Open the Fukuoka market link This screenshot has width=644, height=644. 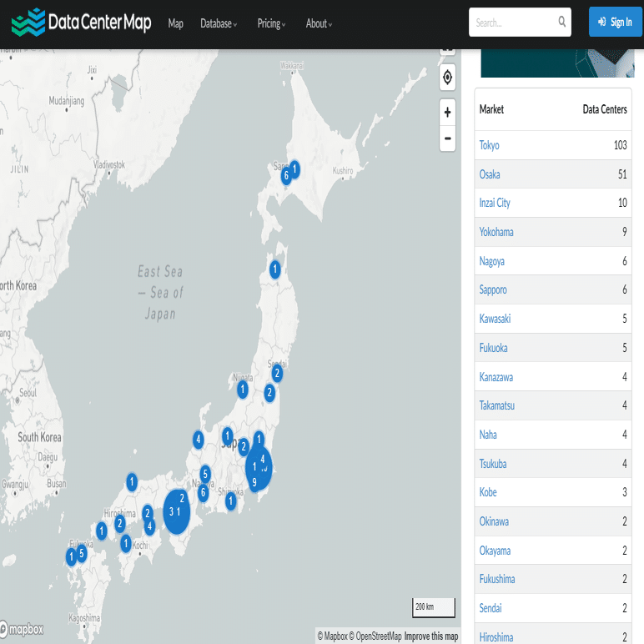coord(493,349)
